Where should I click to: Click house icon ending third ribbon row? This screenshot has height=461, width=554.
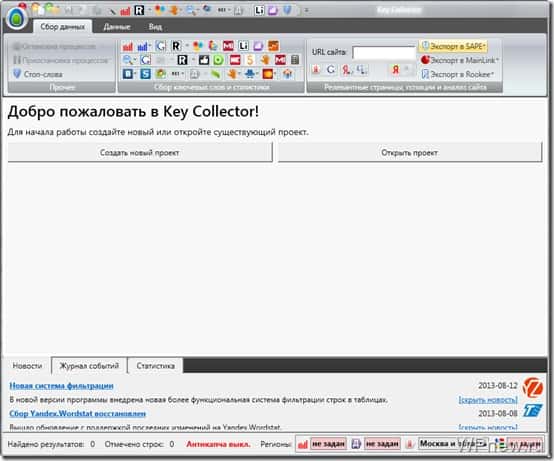288,74
